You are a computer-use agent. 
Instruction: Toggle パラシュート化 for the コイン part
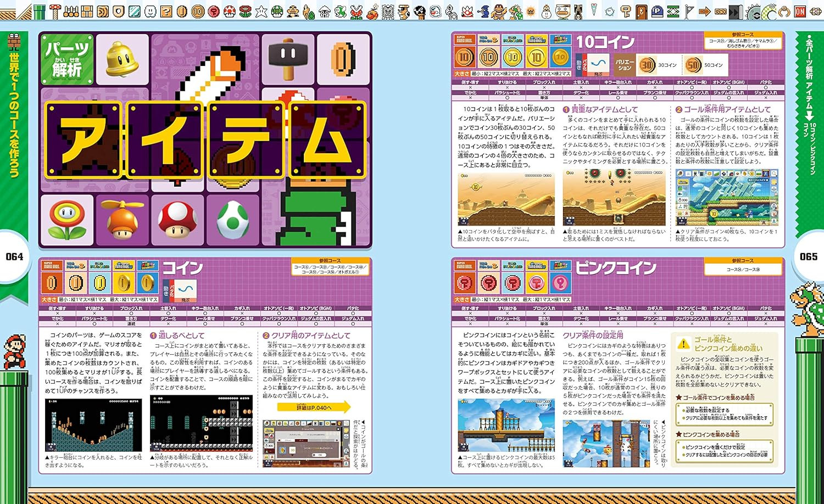pyautogui.click(x=94, y=324)
